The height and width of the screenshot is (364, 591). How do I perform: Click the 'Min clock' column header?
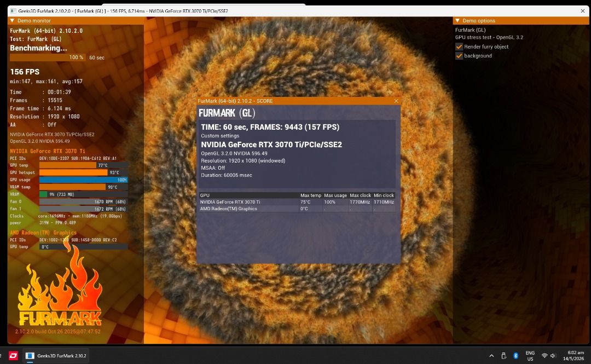(384, 195)
